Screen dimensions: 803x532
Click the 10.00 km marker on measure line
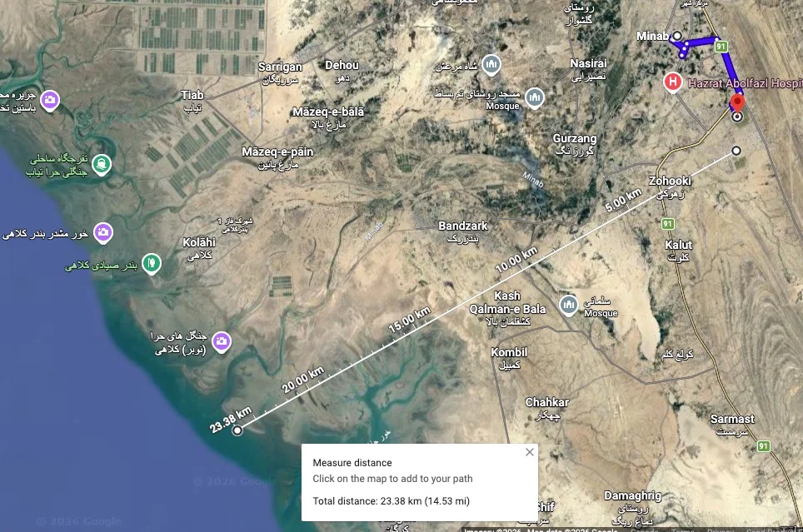516,259
